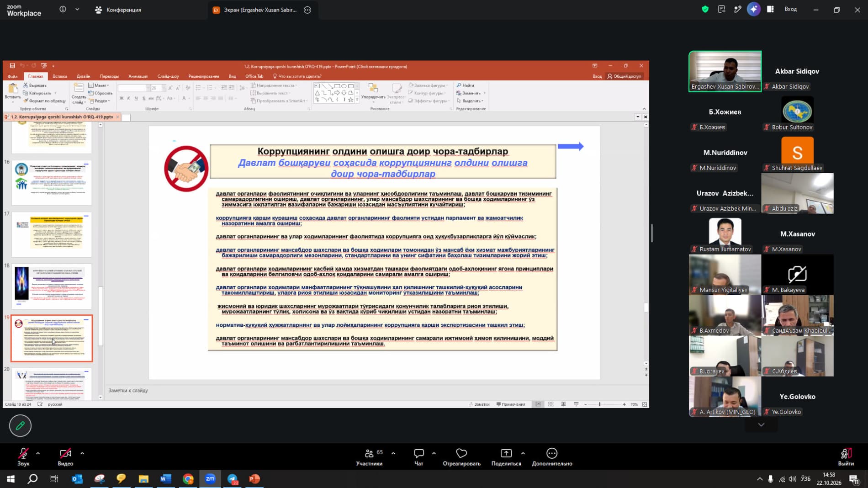Open the Zoom annotation pencil tool
The width and height of the screenshot is (868, 488).
tap(20, 425)
